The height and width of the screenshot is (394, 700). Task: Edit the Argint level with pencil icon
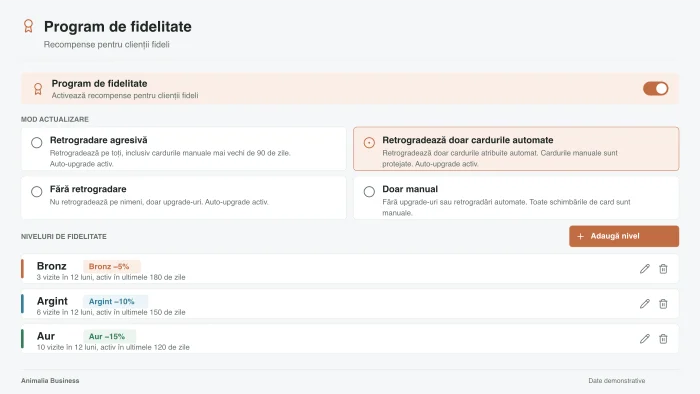click(x=645, y=304)
